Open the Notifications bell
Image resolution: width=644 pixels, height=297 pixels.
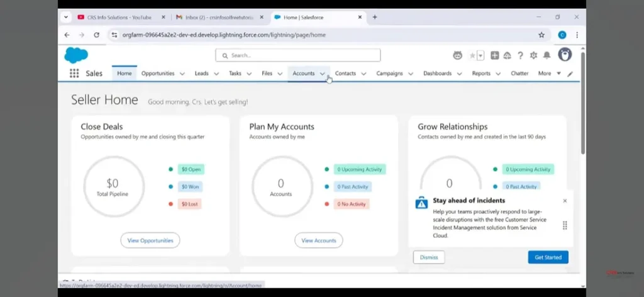[547, 55]
